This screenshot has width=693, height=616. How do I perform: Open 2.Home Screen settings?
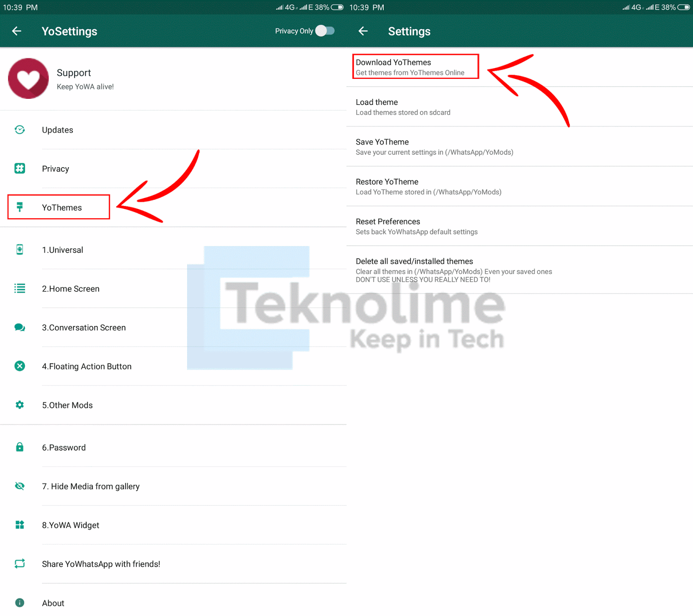pyautogui.click(x=173, y=289)
